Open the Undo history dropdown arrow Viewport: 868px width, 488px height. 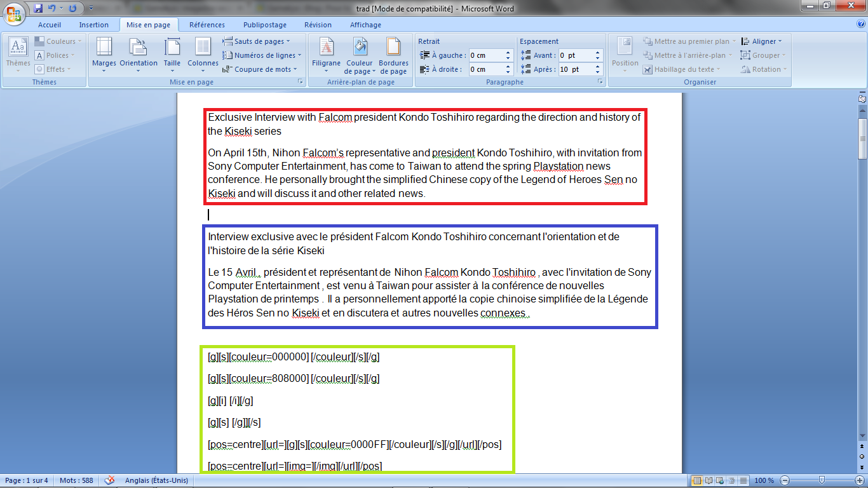(61, 8)
